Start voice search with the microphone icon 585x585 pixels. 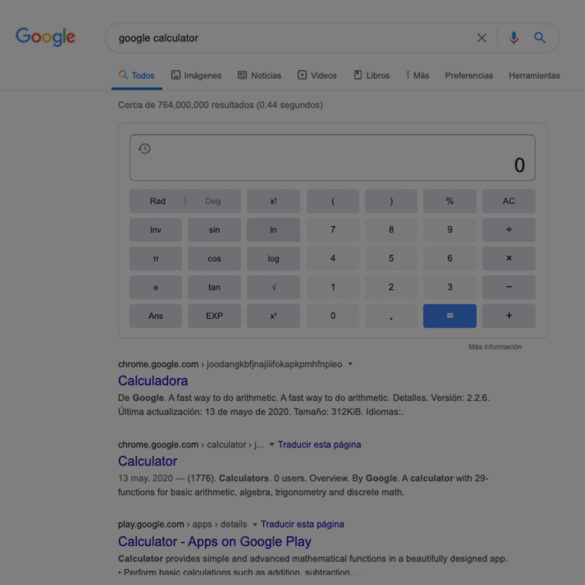click(513, 38)
